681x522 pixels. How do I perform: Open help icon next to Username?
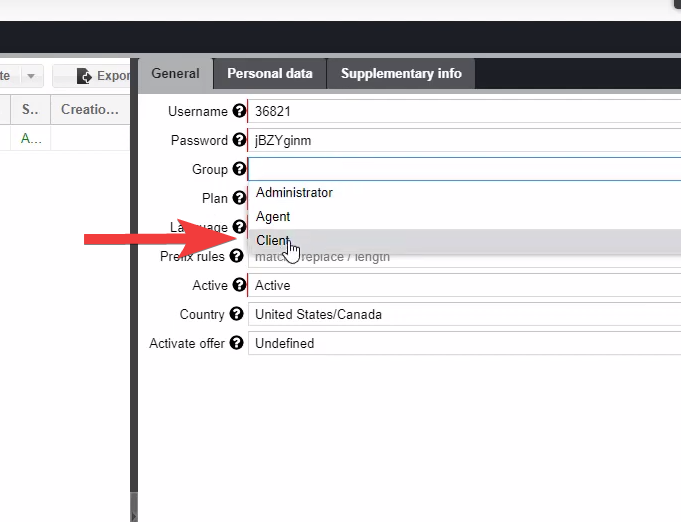tap(239, 111)
